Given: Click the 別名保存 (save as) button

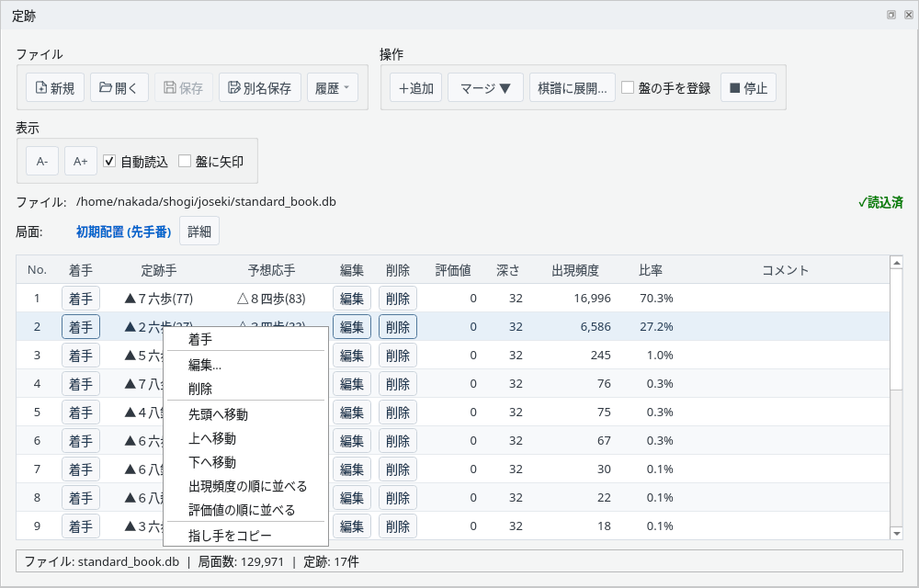Looking at the screenshot, I should pos(260,88).
